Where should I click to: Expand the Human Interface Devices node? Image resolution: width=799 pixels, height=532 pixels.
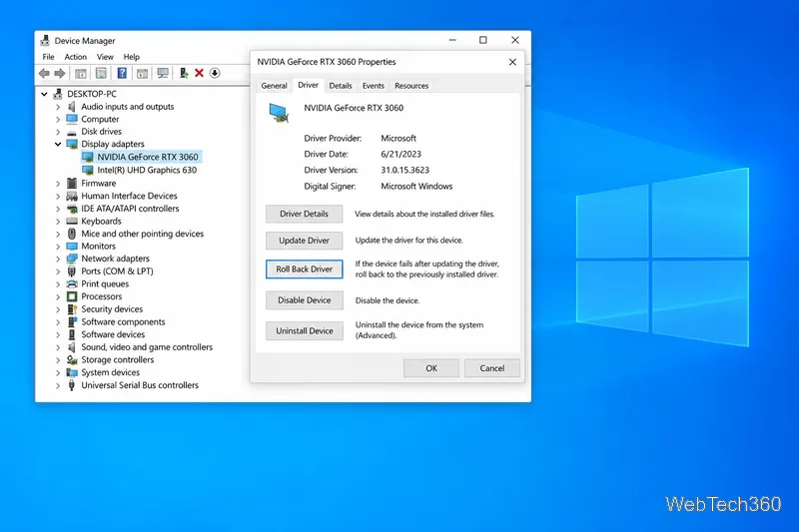click(x=58, y=196)
